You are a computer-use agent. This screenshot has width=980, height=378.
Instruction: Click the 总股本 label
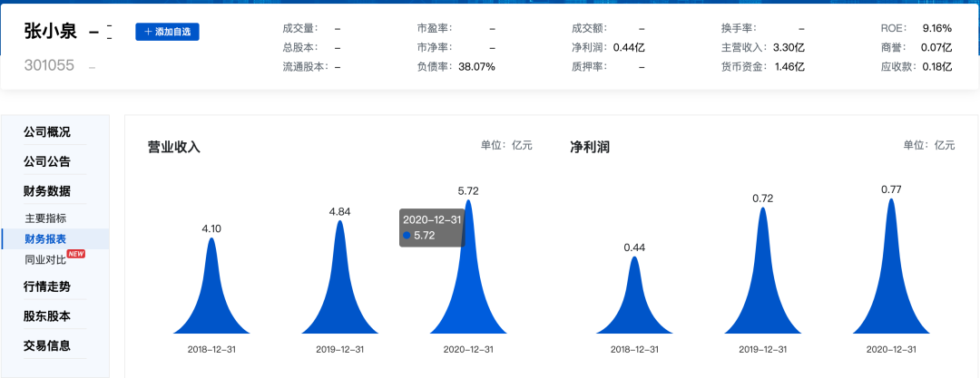[300, 47]
